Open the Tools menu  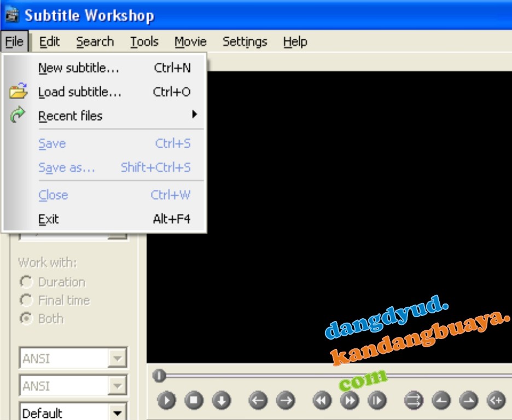tap(144, 42)
